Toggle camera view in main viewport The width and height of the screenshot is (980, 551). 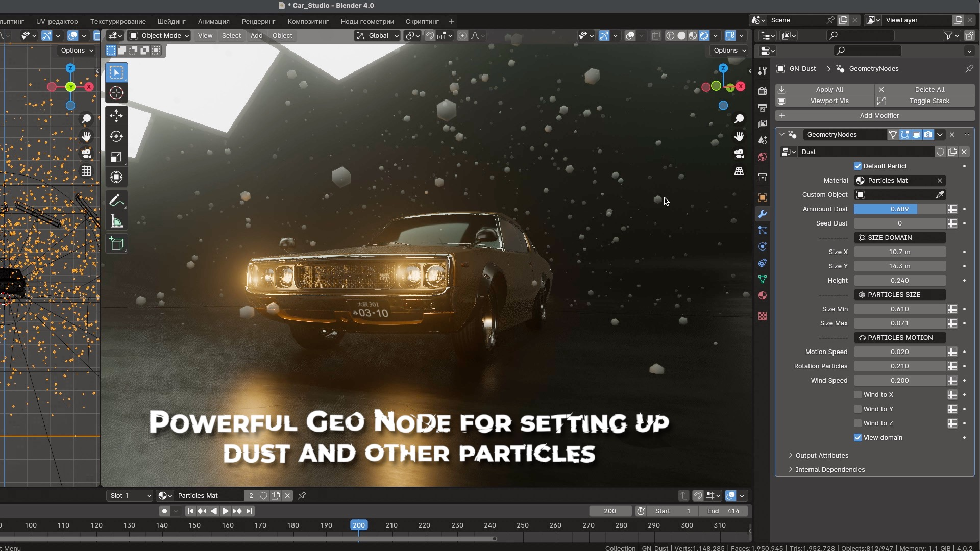[x=739, y=154]
